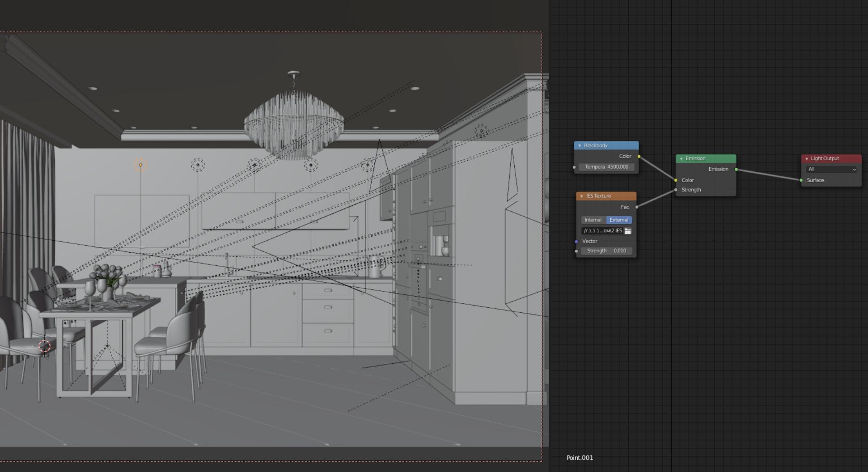
Task: Click the Light Output node header
Action: click(834, 158)
